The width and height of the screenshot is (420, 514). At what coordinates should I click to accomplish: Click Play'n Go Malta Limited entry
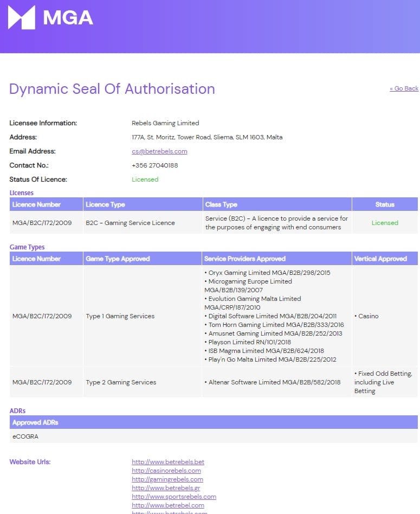pyautogui.click(x=270, y=359)
